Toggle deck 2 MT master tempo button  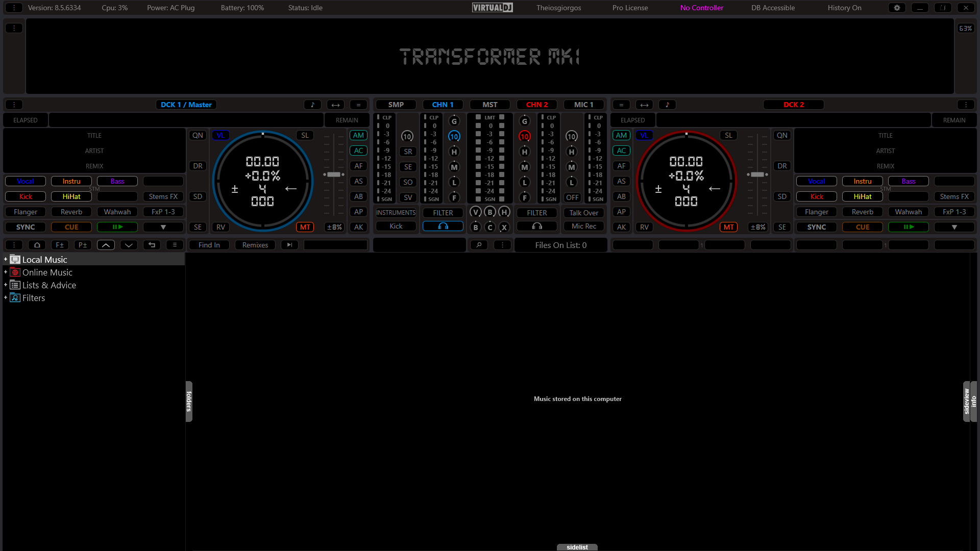point(729,227)
